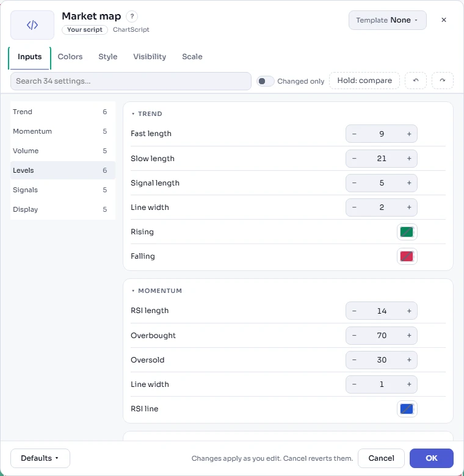Select Trend category in sidebar

62,112
